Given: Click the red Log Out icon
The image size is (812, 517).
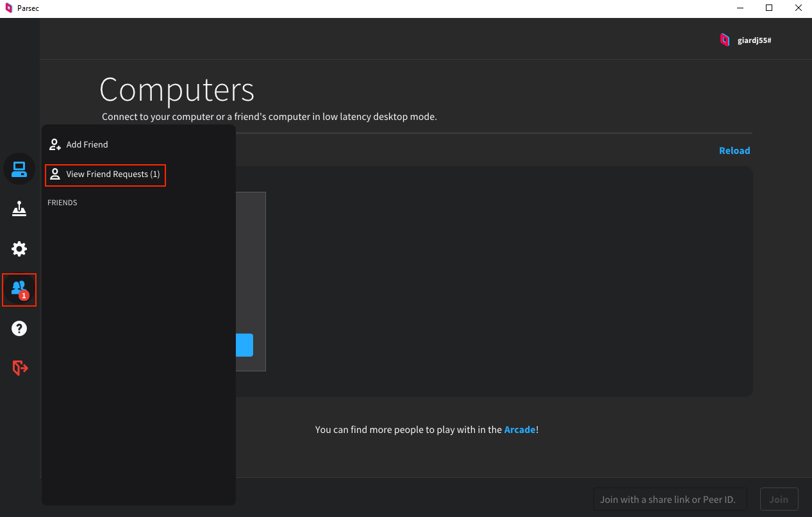Looking at the screenshot, I should click(x=20, y=368).
